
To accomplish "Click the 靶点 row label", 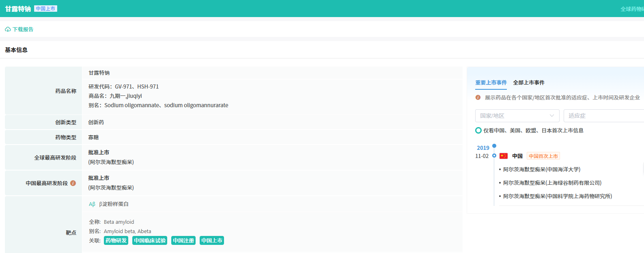I will (x=71, y=233).
